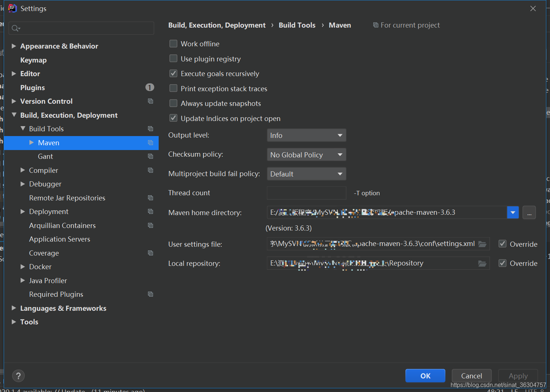Click the Maven home directory path field

(x=387, y=213)
